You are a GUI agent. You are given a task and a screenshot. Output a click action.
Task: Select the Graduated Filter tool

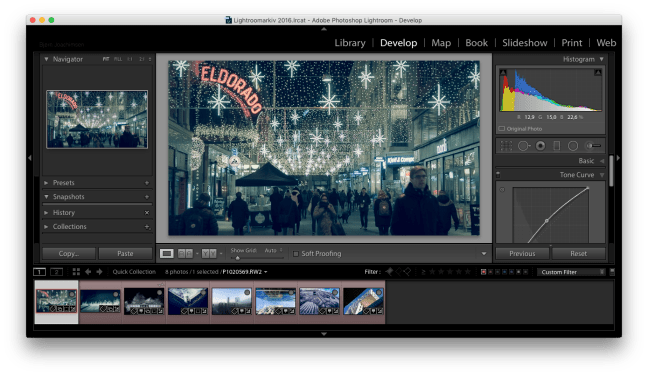(x=557, y=146)
